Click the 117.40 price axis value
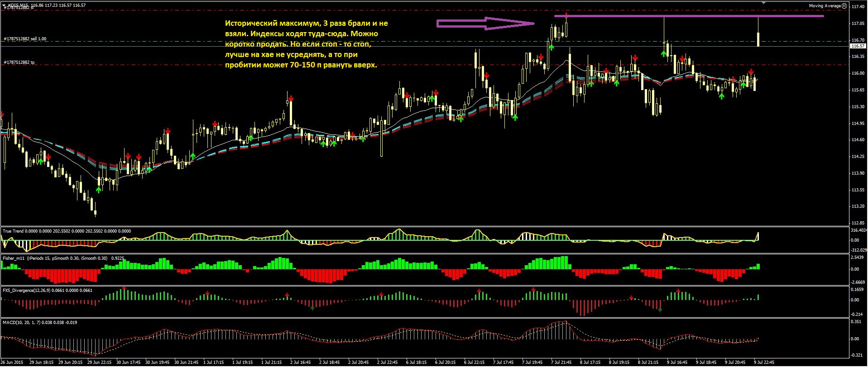Screen dimensions: 868x367 coord(858,7)
